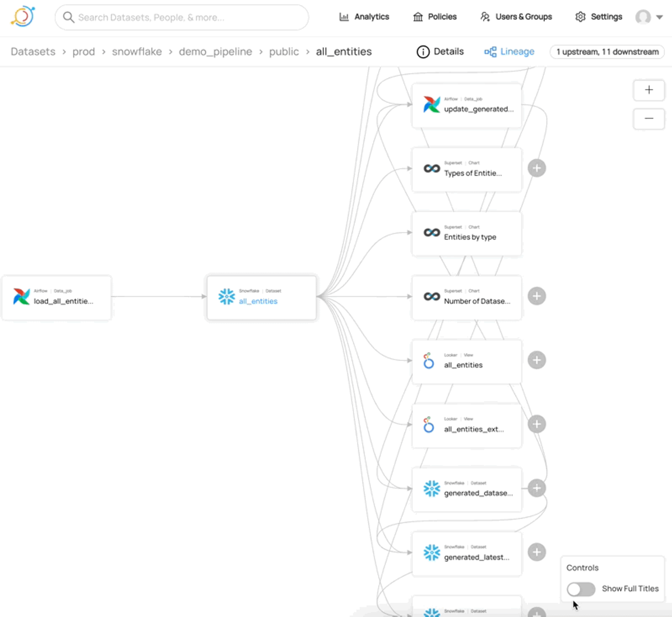
Task: Expand lineage of all_entities_ext node
Action: (x=537, y=424)
